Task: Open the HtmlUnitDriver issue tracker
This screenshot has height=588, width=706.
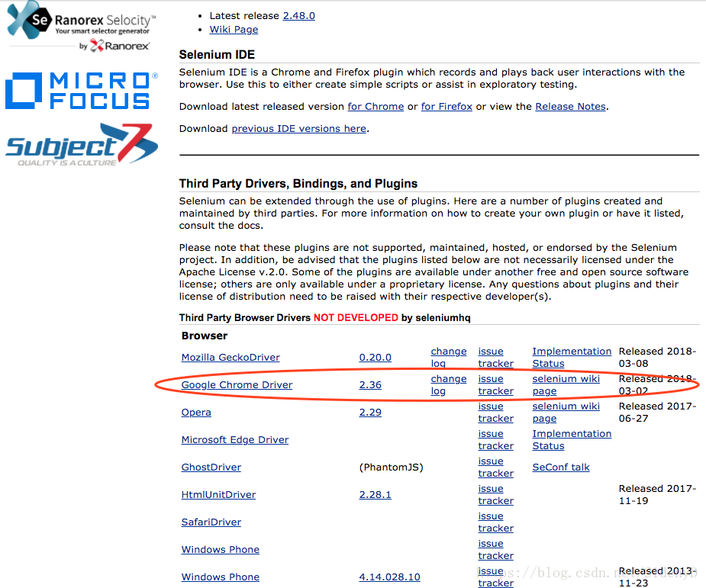Action: click(496, 495)
